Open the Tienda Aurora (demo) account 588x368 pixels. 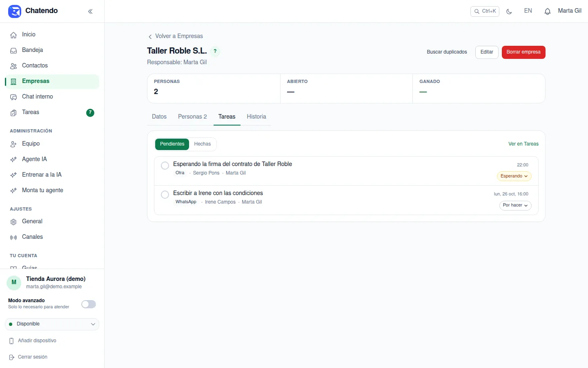(x=52, y=283)
